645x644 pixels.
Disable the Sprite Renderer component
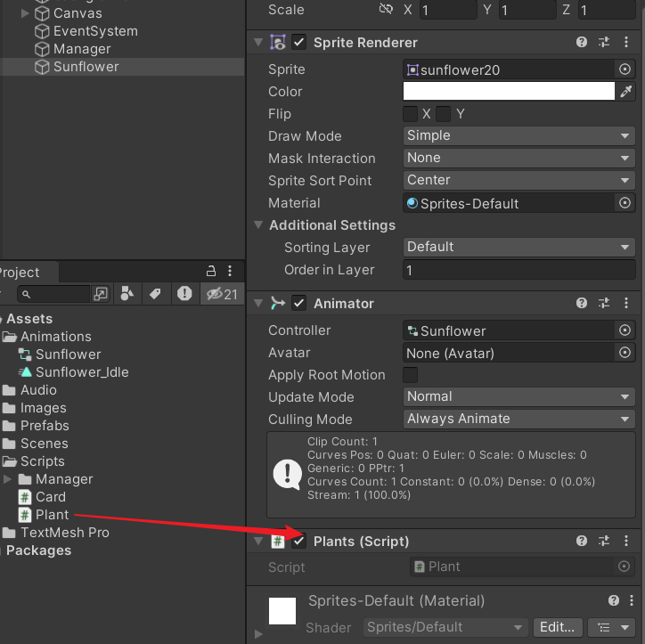299,42
